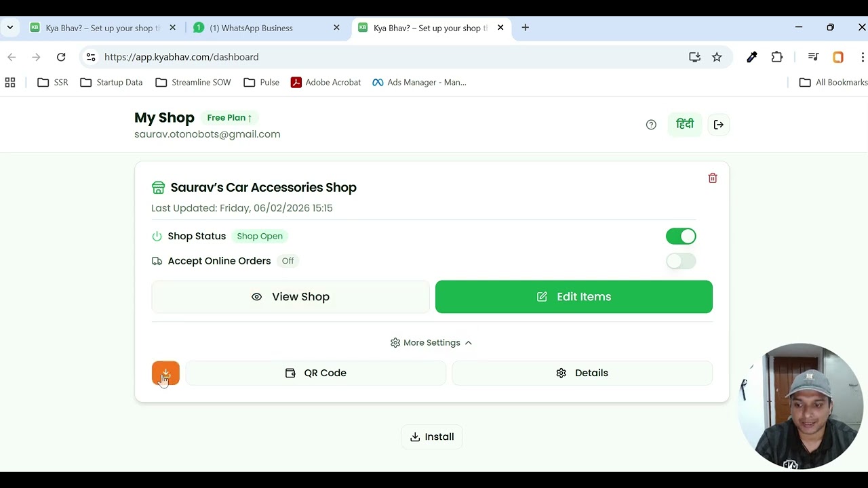Open the help question mark icon
Screen dimensions: 868x488
tap(651, 125)
